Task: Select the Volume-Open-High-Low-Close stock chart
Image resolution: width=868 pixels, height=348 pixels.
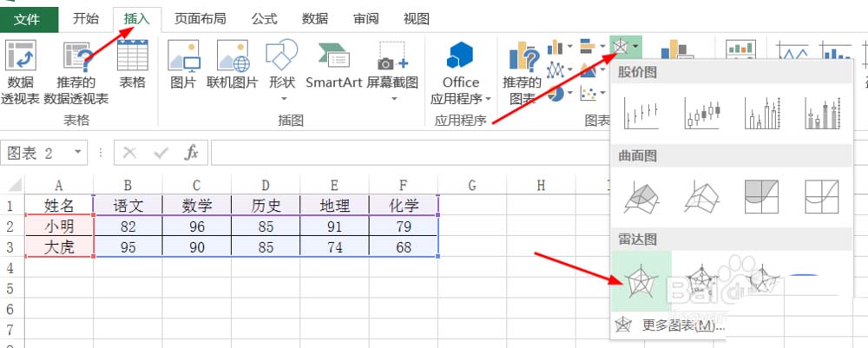Action: pos(823,114)
